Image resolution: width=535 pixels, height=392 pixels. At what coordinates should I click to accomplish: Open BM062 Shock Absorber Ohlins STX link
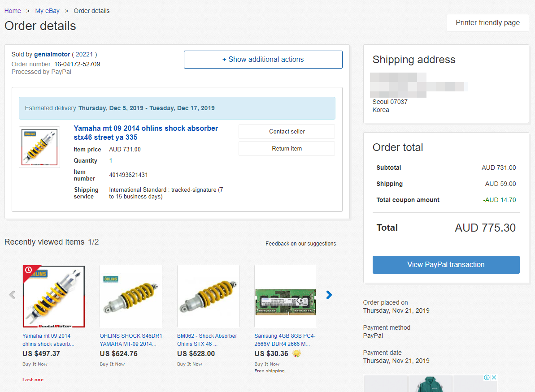click(x=207, y=340)
